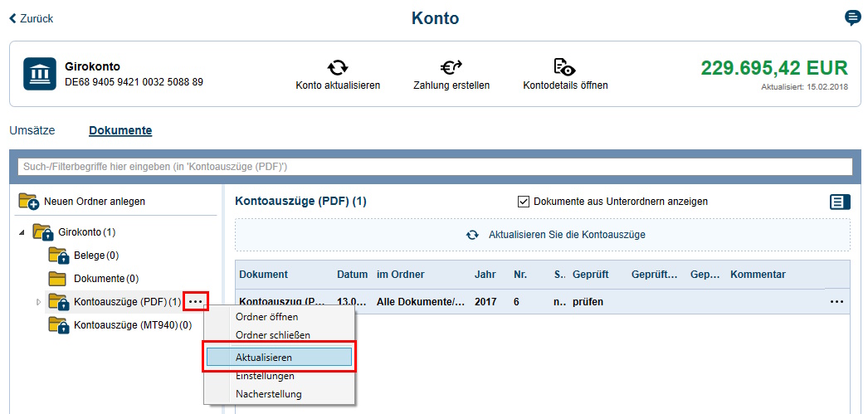The image size is (868, 414).
Task: Open Kontodetails via the eye icon
Action: 564,67
